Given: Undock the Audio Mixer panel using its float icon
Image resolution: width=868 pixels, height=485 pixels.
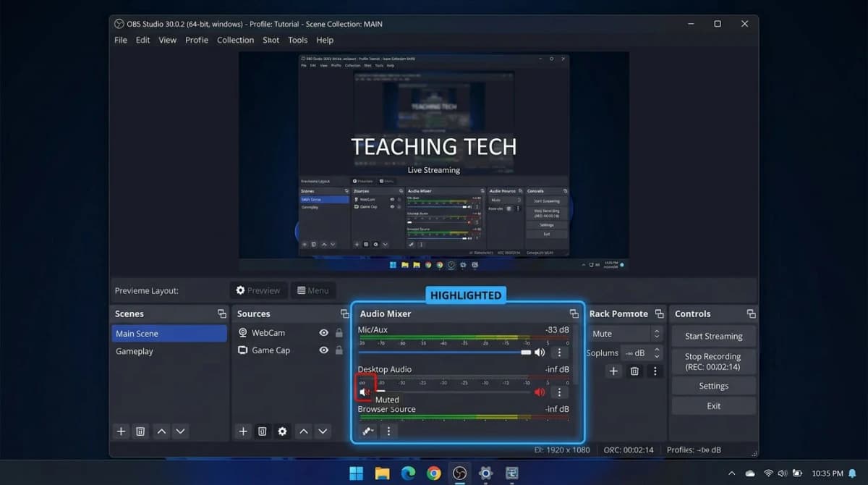Looking at the screenshot, I should (x=574, y=313).
